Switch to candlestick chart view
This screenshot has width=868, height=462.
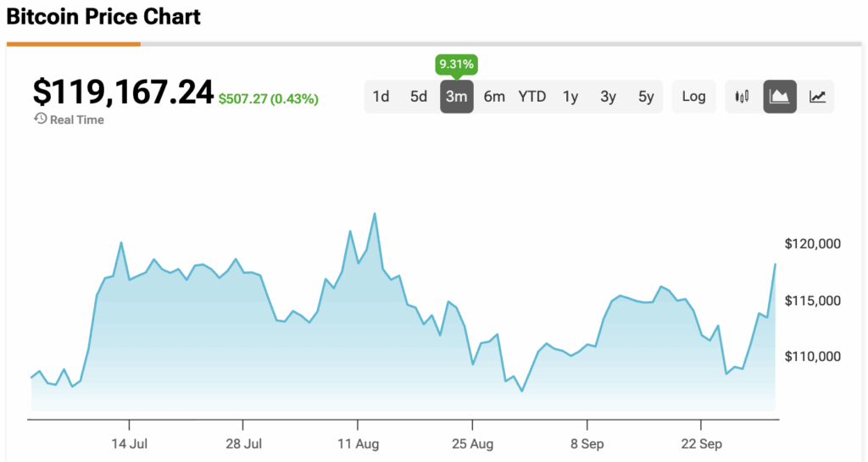(x=743, y=97)
